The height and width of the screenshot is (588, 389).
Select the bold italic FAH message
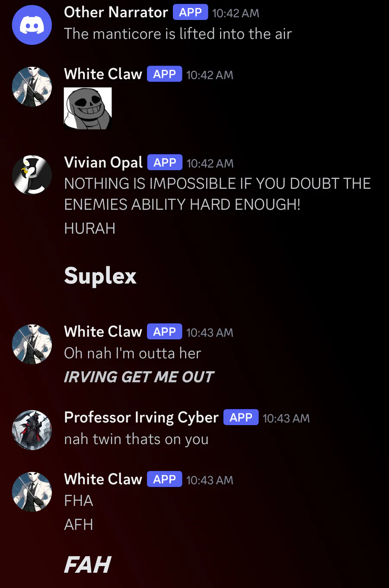(x=88, y=565)
